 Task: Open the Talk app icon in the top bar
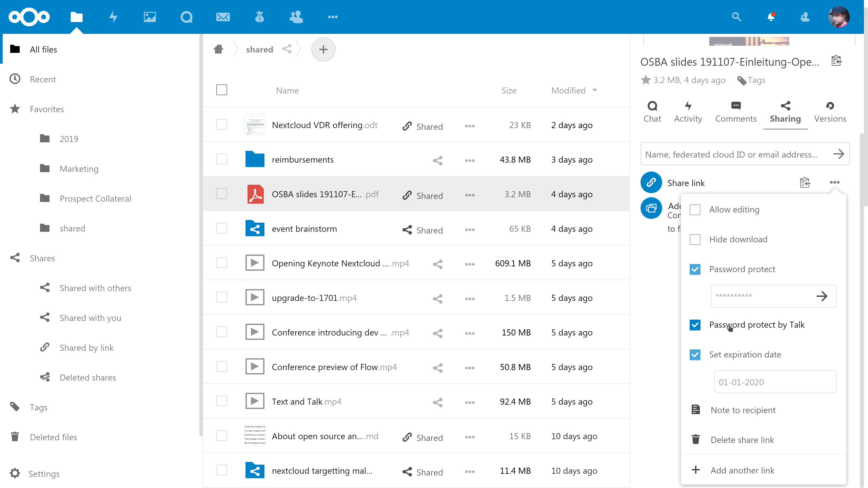tap(186, 17)
